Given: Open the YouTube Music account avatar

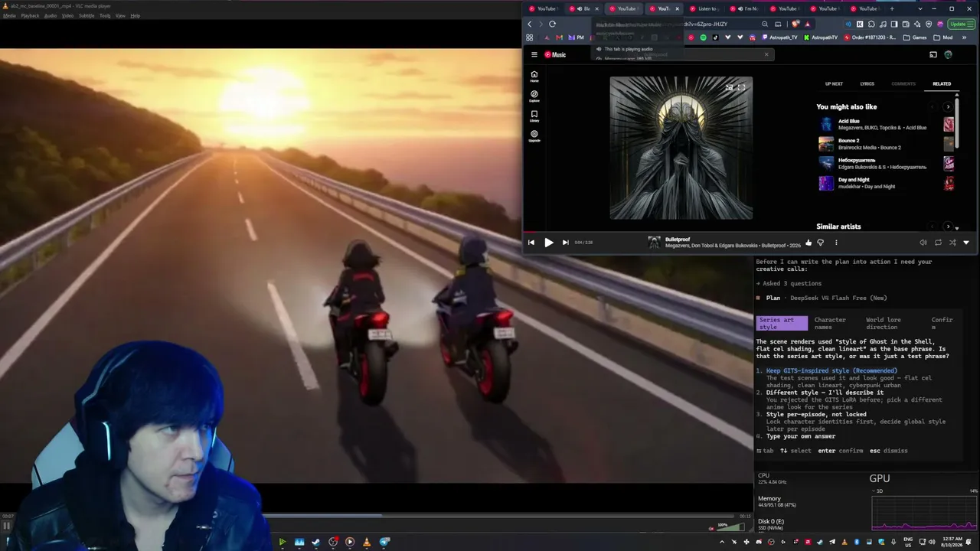Looking at the screenshot, I should click(948, 54).
